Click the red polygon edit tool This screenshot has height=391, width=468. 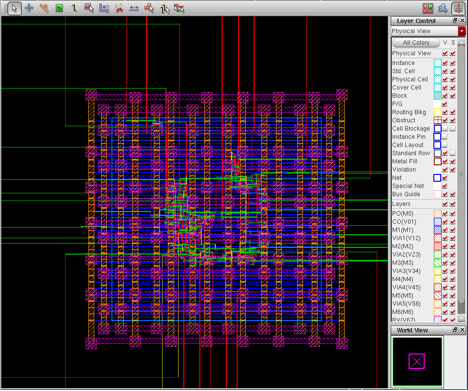(149, 8)
